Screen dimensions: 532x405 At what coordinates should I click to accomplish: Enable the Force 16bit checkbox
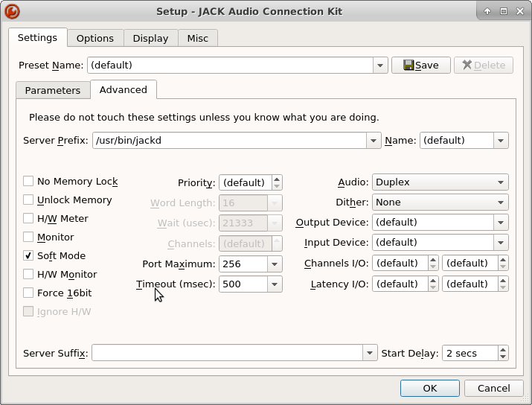28,293
